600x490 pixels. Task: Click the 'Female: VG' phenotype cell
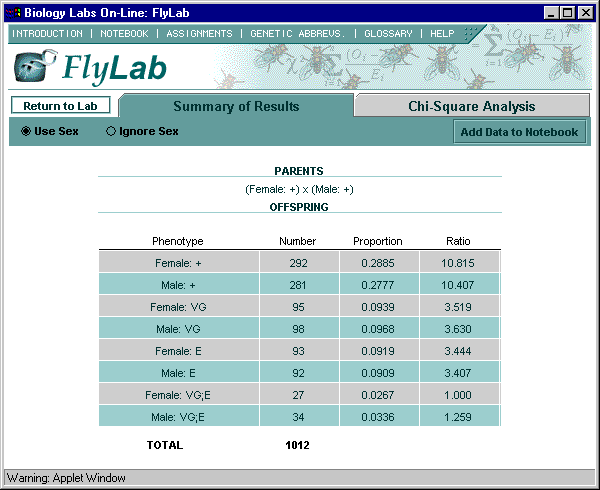pos(179,307)
